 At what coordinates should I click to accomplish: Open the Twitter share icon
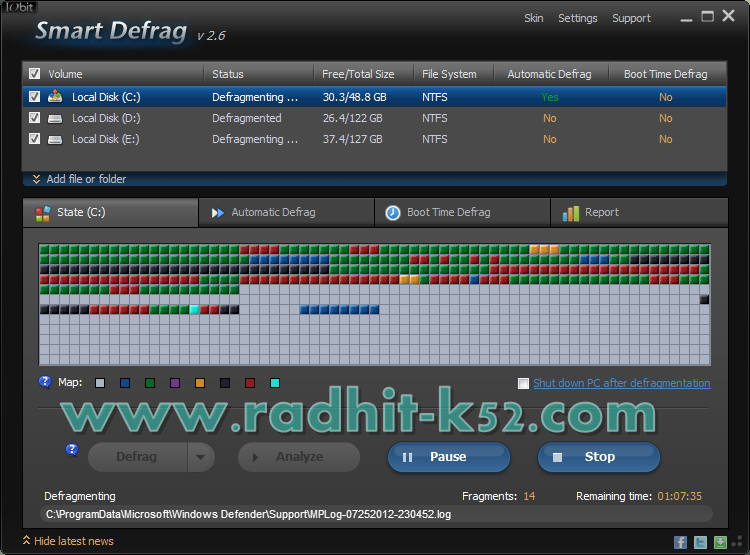click(700, 542)
